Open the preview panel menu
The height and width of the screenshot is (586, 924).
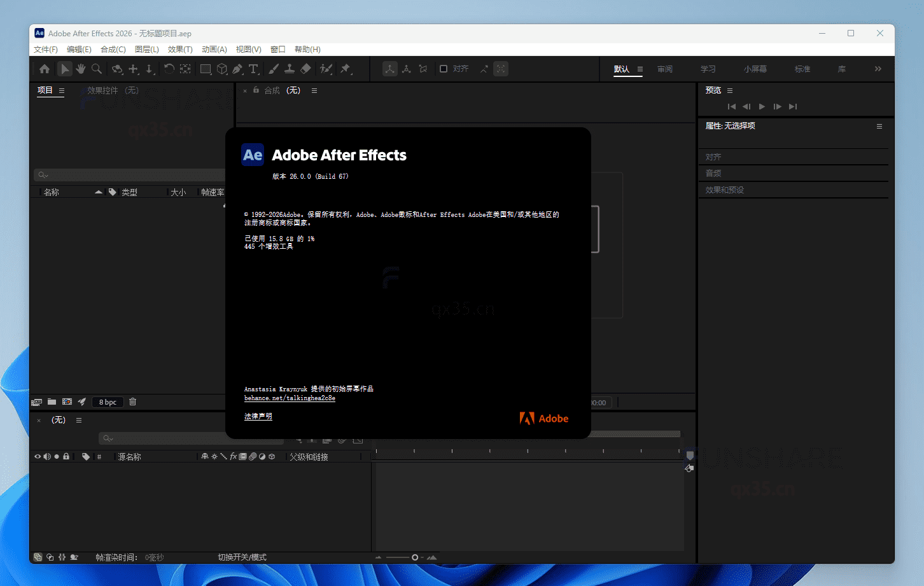(x=729, y=90)
